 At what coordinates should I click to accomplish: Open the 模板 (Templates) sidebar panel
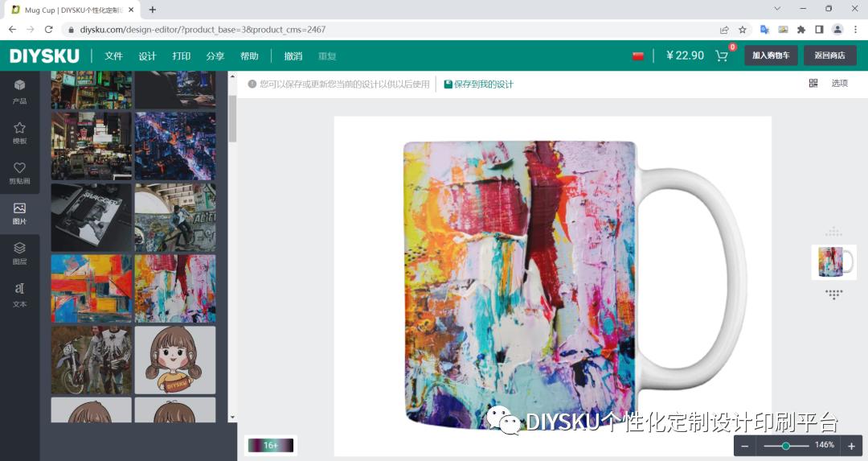click(19, 133)
